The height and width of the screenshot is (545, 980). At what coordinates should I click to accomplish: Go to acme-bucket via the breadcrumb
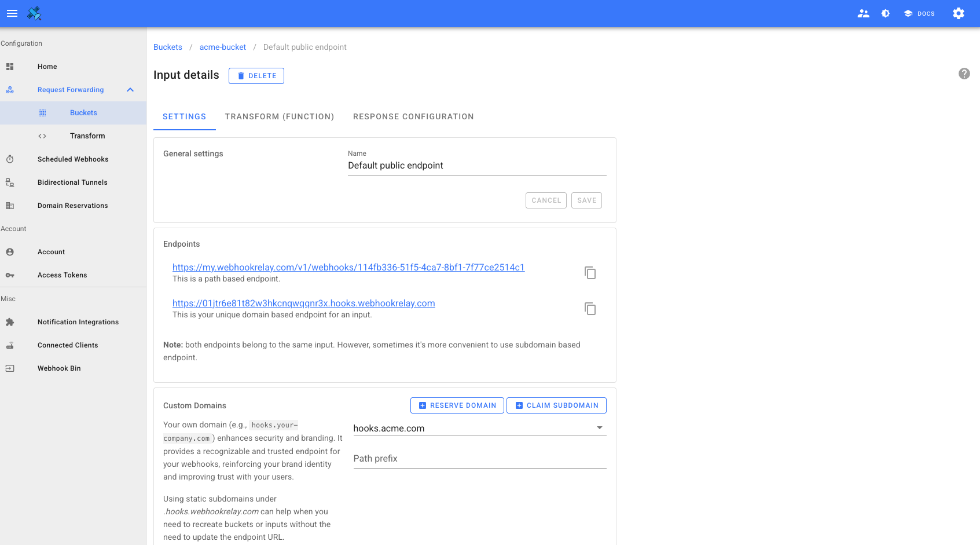click(222, 47)
